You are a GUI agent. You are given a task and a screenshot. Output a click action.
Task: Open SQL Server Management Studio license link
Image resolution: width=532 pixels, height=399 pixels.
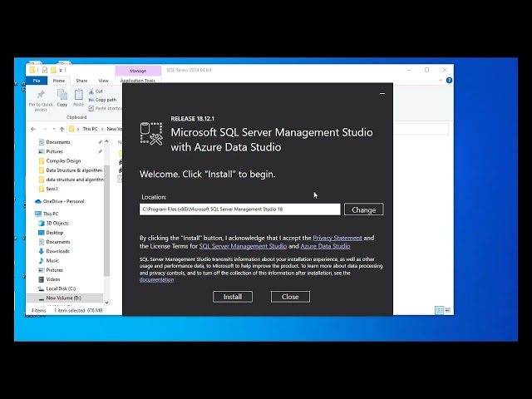tap(243, 246)
